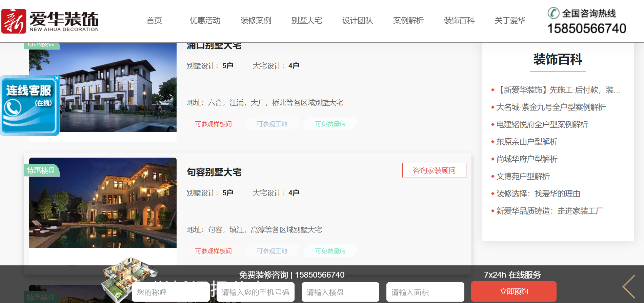Click 7x24h 在线服务 label
The image size is (644, 303).
(512, 275)
